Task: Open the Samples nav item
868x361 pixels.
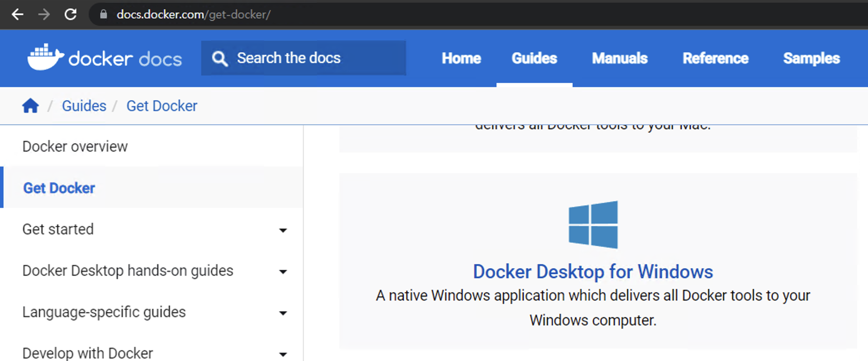Action: tap(811, 58)
